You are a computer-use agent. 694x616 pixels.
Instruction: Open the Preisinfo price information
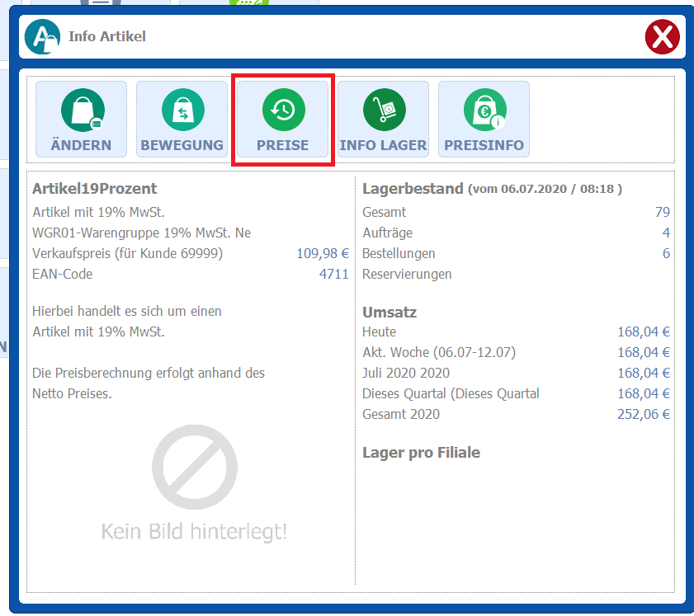pos(484,120)
